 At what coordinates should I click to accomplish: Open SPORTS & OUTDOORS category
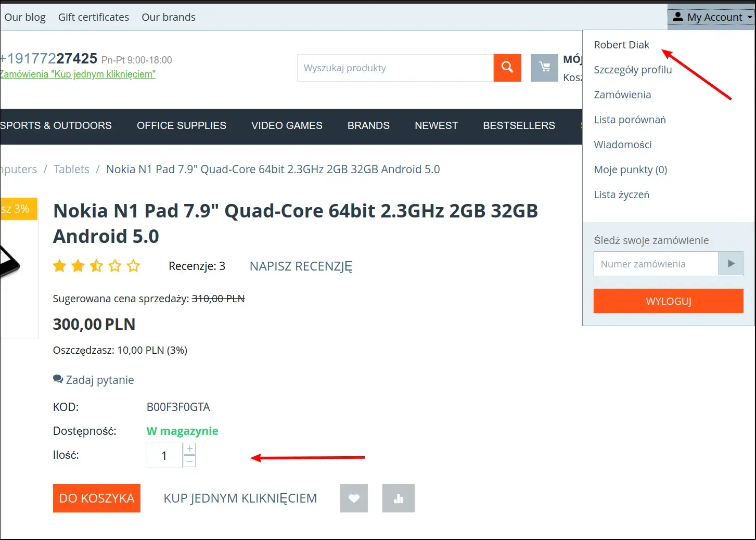pyautogui.click(x=56, y=125)
